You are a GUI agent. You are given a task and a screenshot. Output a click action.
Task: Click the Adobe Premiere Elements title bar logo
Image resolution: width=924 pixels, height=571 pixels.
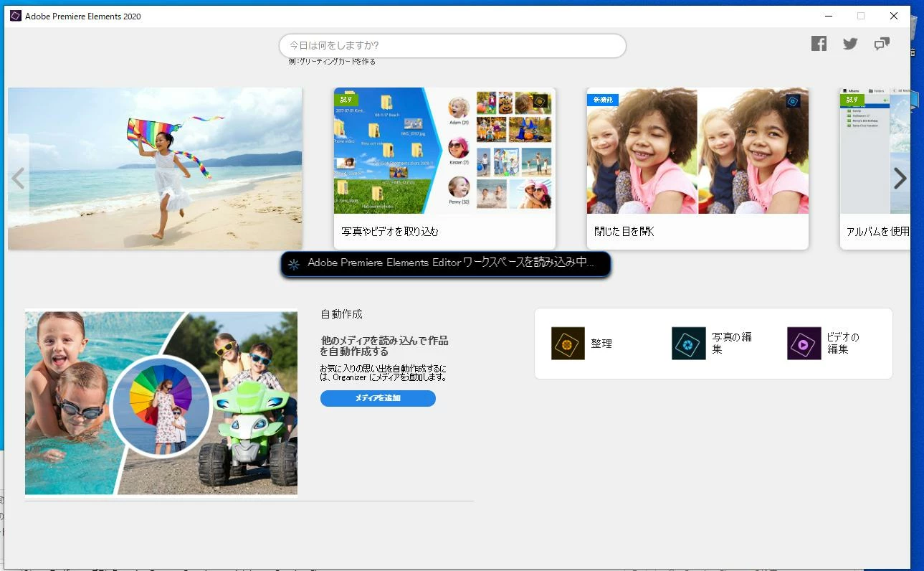click(16, 16)
